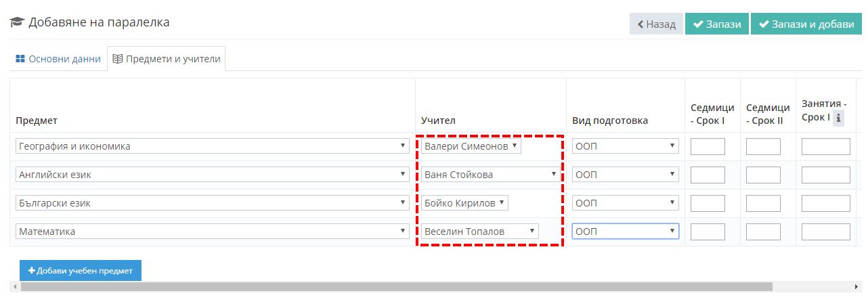Add a subject with Добави учебен предмет
The image size is (868, 306).
tap(81, 270)
